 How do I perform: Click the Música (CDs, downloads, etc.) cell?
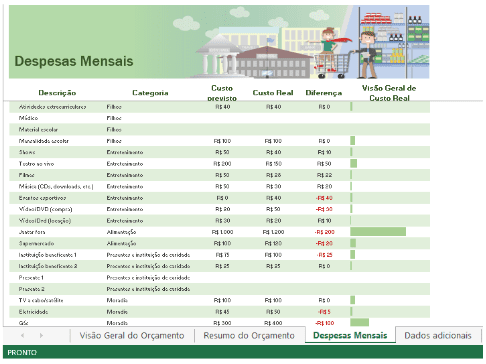56,187
